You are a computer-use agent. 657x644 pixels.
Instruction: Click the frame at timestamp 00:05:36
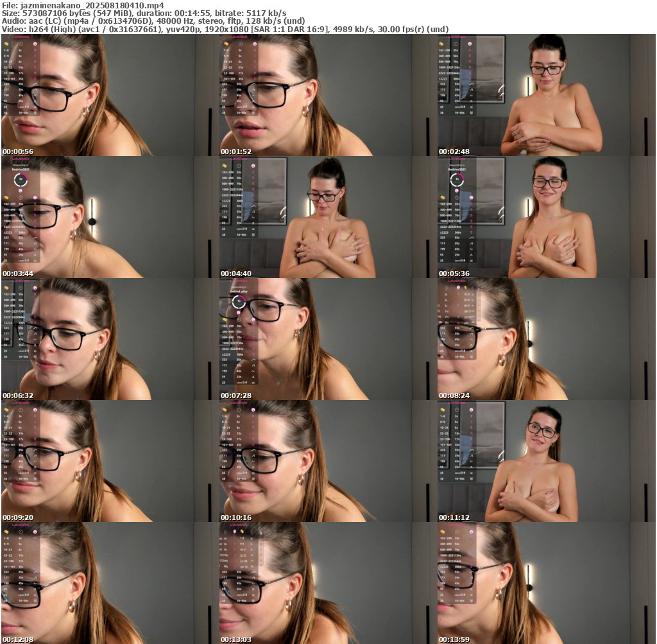point(546,217)
